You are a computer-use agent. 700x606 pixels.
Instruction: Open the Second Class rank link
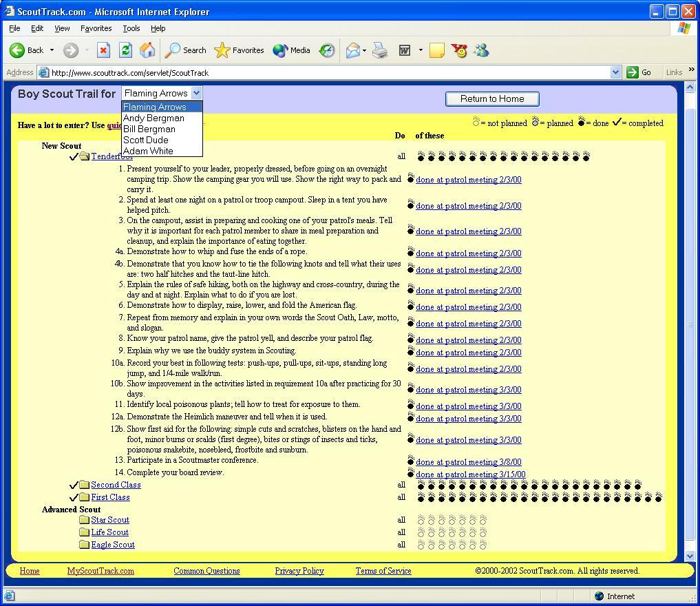(x=116, y=485)
